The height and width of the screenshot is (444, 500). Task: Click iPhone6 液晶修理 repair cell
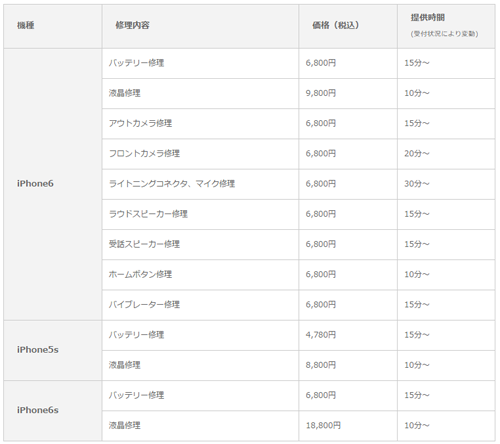point(200,94)
